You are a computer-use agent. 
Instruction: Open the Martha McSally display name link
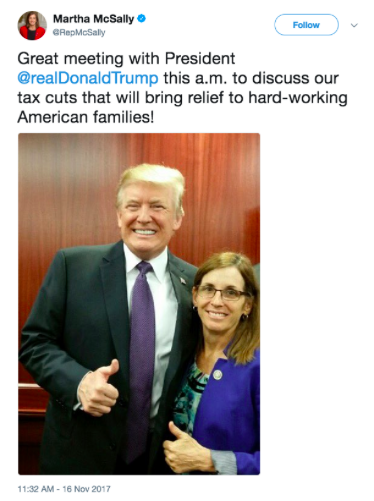(94, 19)
